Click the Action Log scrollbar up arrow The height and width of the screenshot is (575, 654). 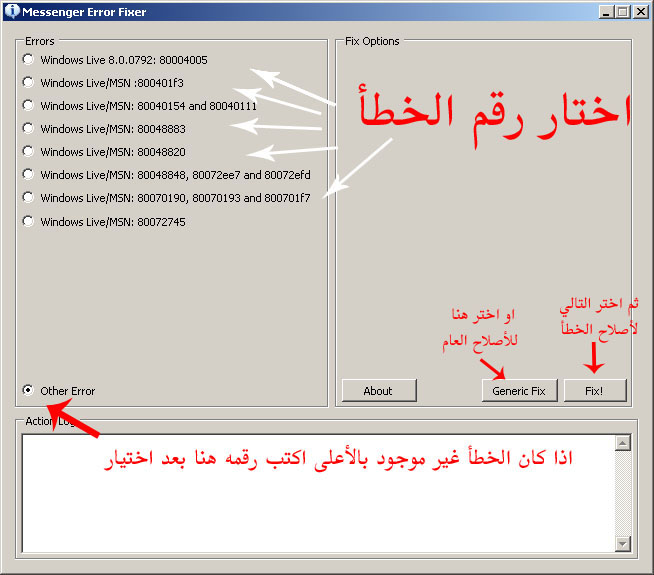tap(623, 443)
